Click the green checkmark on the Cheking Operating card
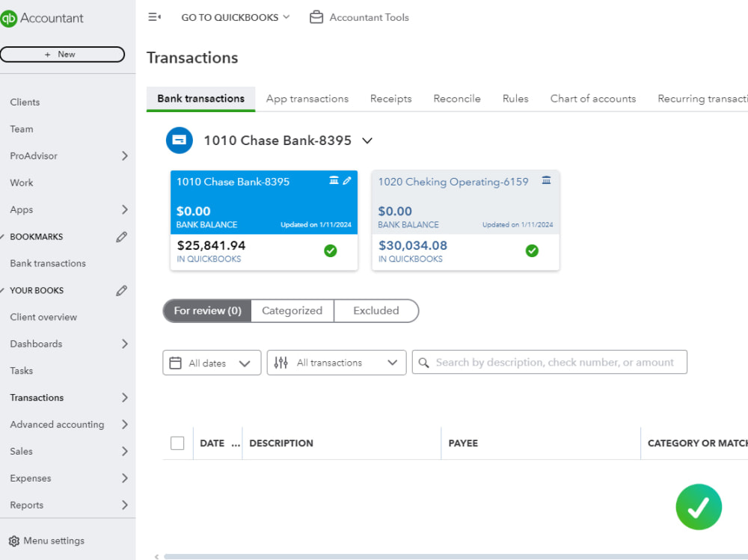 pos(532,250)
